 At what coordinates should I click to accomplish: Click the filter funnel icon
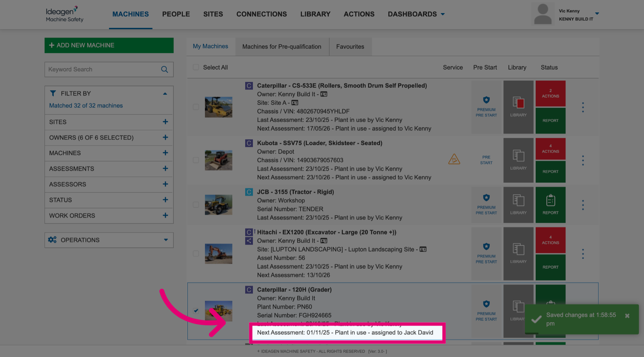[53, 93]
